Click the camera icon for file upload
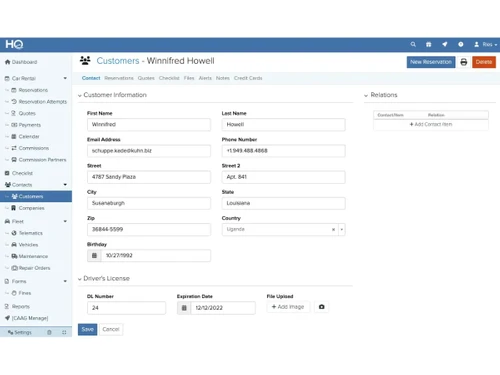 tap(322, 307)
